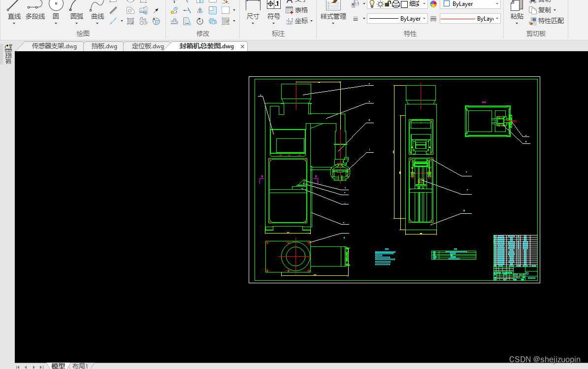This screenshot has height=369, width=588.
Task: Expand the 圆 circle dropdown arrow
Action: [x=56, y=23]
